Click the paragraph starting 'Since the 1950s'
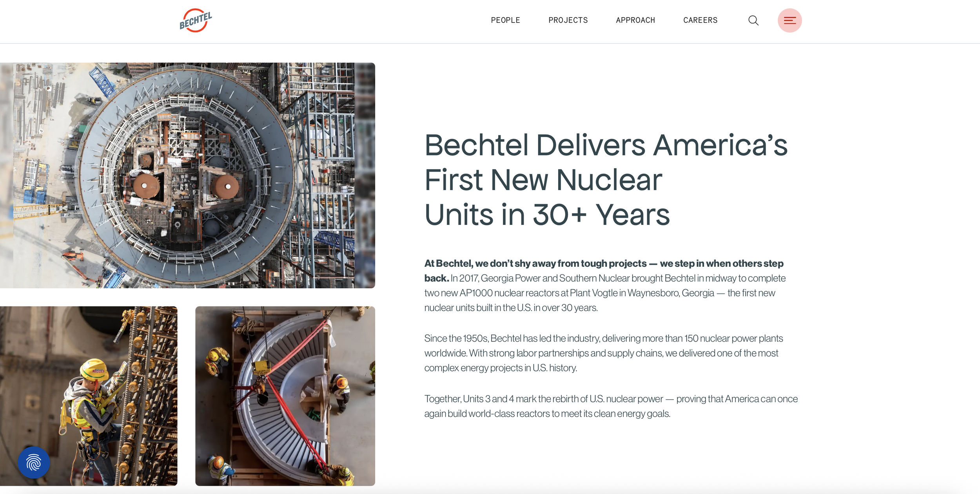The image size is (980, 494). (603, 353)
